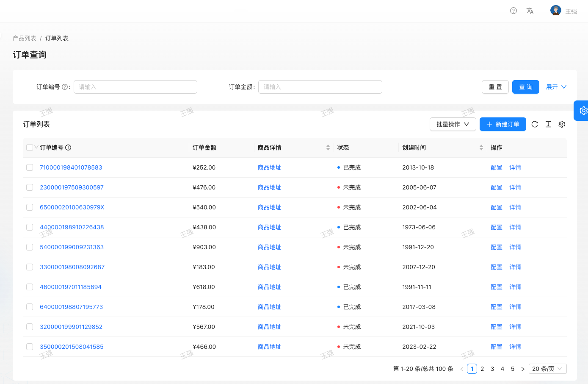
Task: Go to the next page arrow
Action: click(523, 369)
